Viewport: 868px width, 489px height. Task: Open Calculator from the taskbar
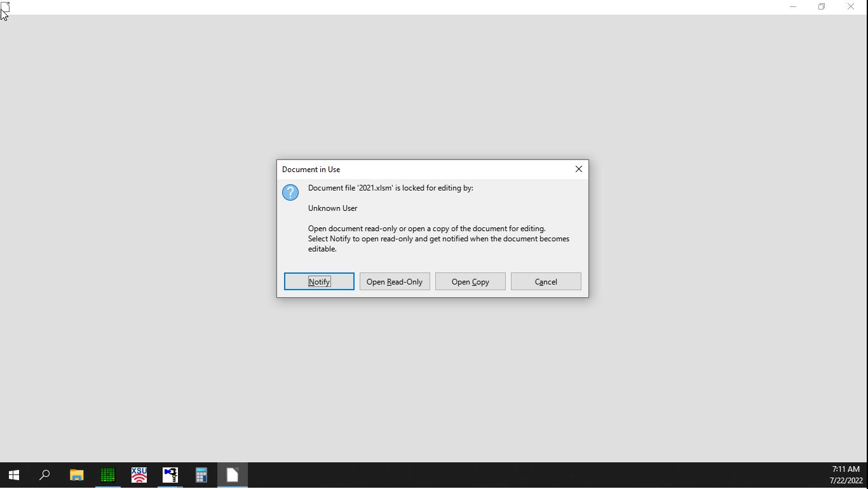tap(201, 475)
